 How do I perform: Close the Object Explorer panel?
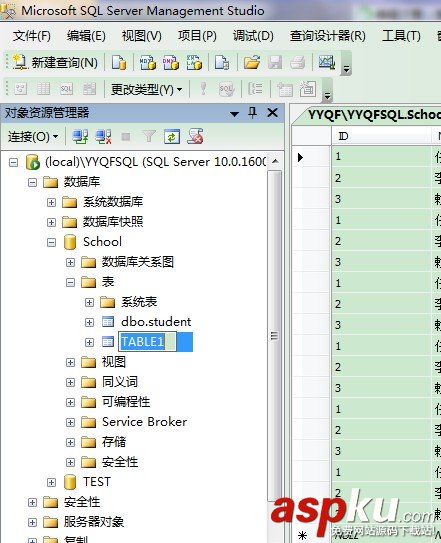point(273,113)
